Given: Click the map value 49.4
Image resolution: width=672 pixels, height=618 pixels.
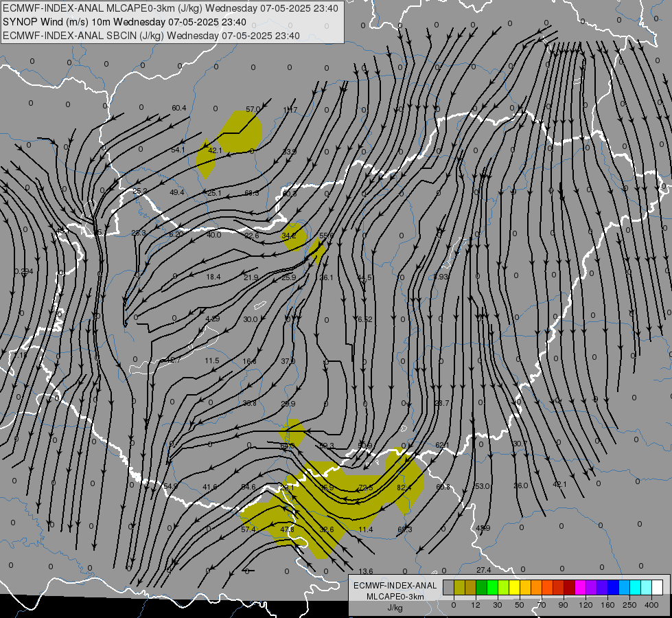Looking at the screenshot, I should (x=177, y=192).
